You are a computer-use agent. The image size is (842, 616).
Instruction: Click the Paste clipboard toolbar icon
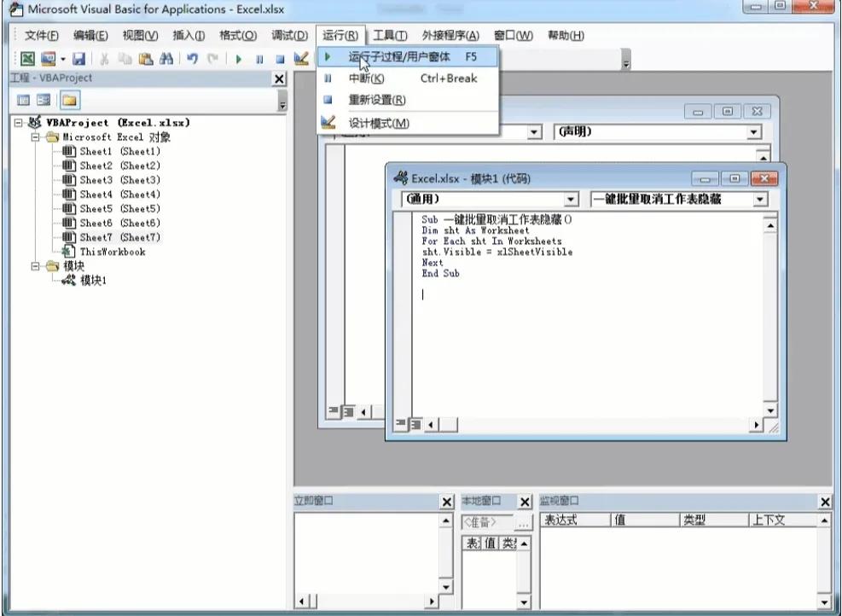click(x=146, y=59)
